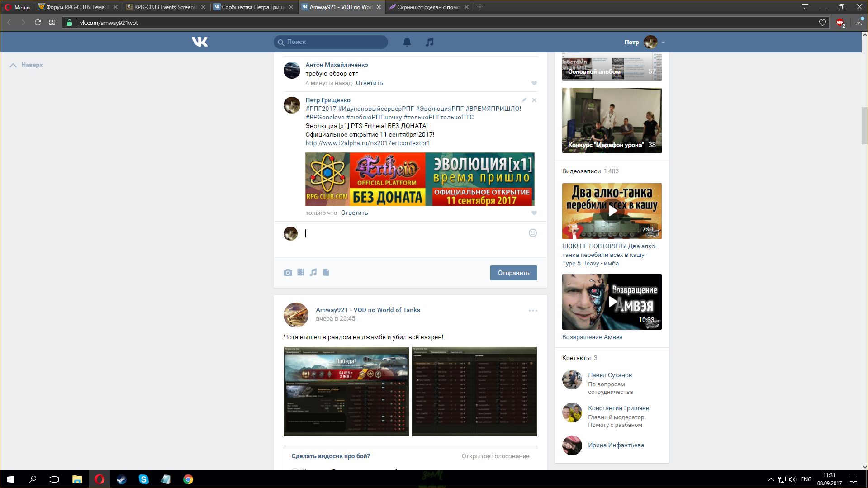The image size is (868, 488).
Task: Open Петр Грищенко's profile name link
Action: tap(327, 100)
